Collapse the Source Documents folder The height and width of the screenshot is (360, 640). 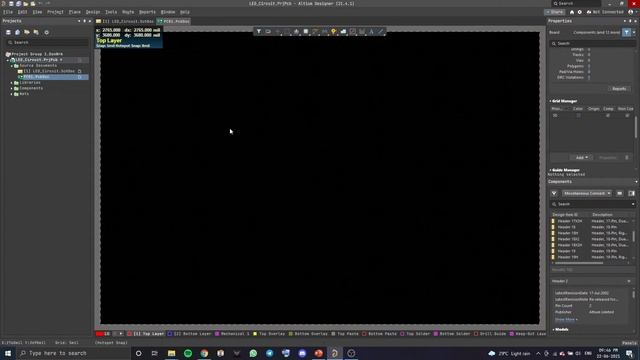click(x=12, y=66)
